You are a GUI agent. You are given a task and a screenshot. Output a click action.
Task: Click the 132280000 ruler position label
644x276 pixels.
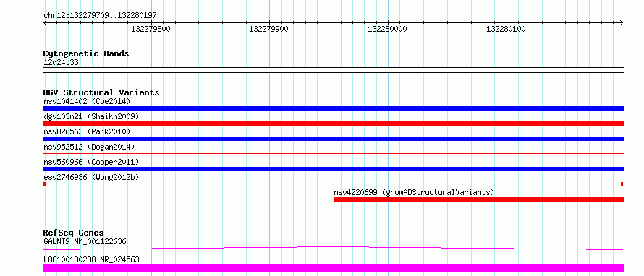[x=387, y=29]
